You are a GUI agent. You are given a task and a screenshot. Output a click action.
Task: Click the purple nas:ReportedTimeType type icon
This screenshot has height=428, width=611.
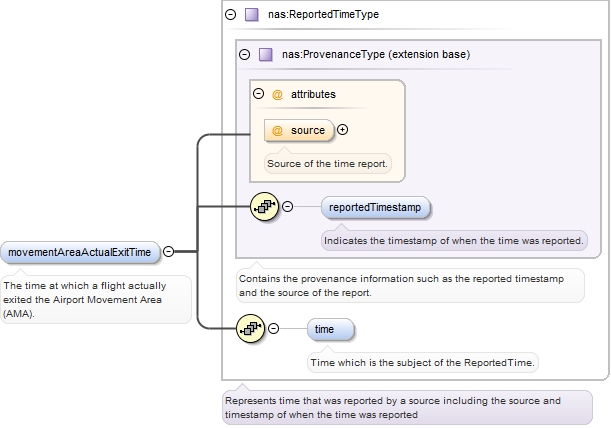[252, 15]
